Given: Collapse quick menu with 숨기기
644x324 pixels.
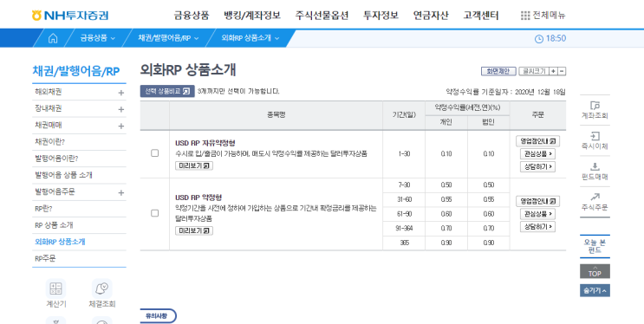Looking at the screenshot, I should point(595,290).
